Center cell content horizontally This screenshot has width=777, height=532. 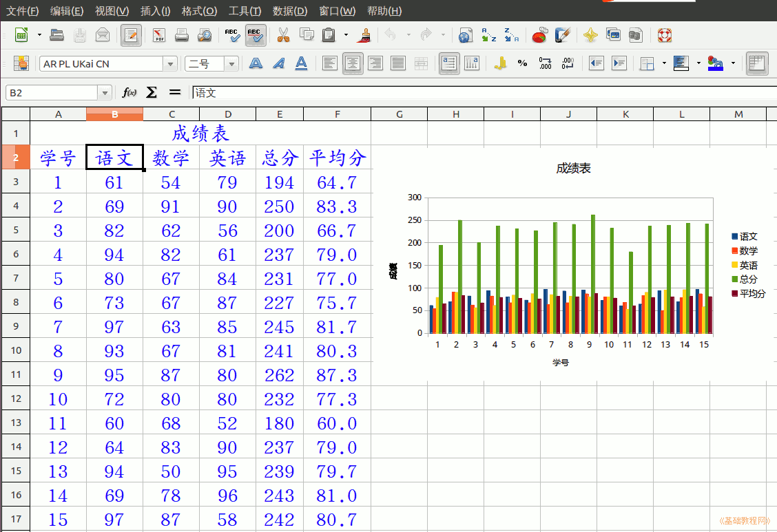tap(353, 63)
